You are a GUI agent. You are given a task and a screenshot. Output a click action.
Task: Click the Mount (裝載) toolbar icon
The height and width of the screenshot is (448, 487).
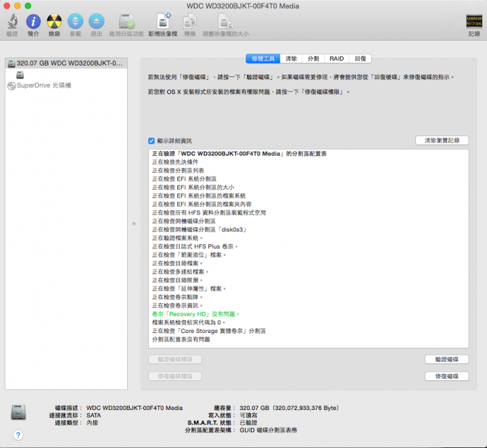(75, 22)
